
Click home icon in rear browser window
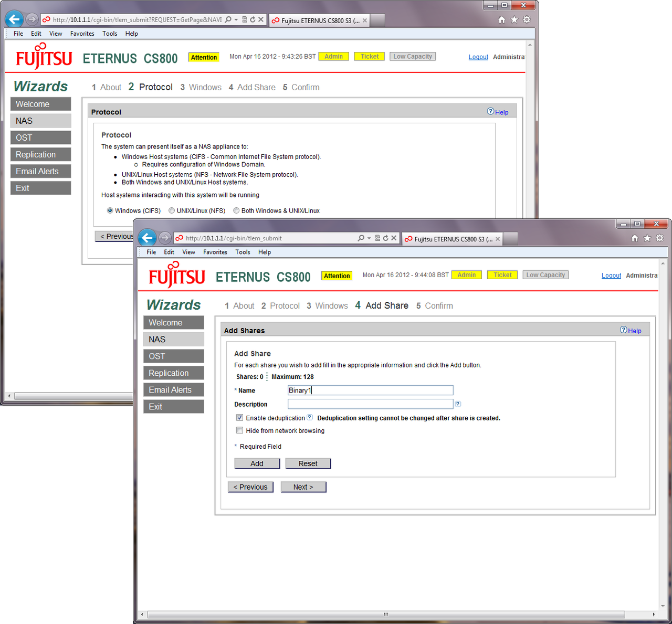[x=502, y=19]
